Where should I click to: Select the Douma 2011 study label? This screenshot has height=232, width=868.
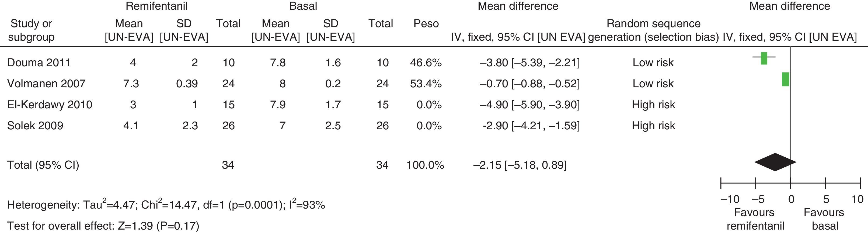(39, 63)
